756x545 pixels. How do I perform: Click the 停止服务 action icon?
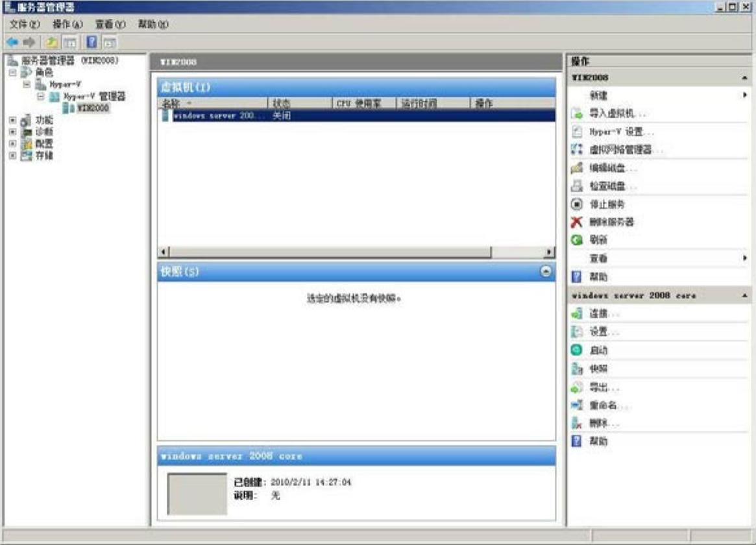click(577, 204)
